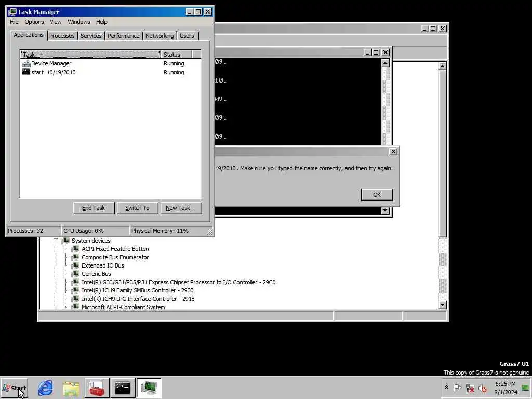Click the 6:25 PM clock in the tray
The width and height of the screenshot is (532, 399).
click(x=505, y=384)
